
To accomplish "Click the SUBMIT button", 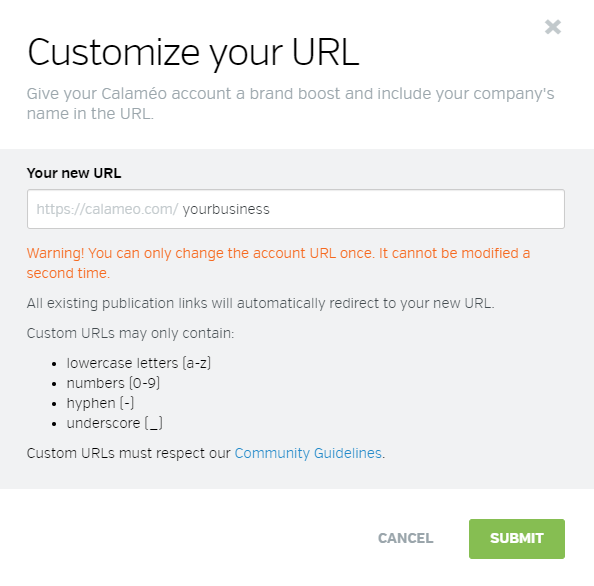I will pyautogui.click(x=517, y=539).
